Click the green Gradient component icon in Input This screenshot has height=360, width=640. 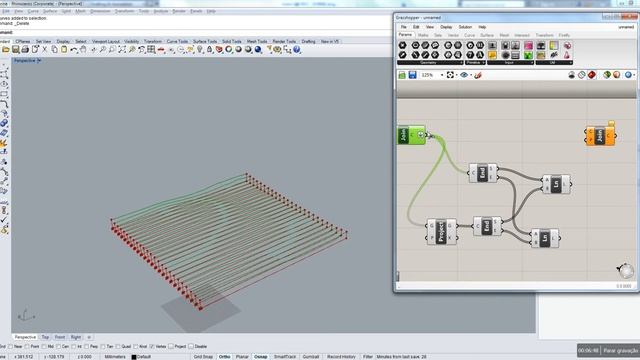coord(529,55)
